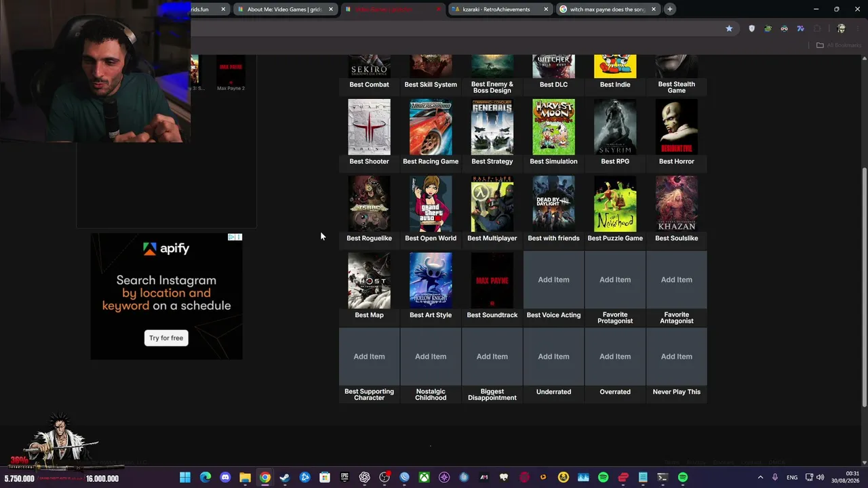
Task: Show hidden system tray icons
Action: (x=760, y=478)
